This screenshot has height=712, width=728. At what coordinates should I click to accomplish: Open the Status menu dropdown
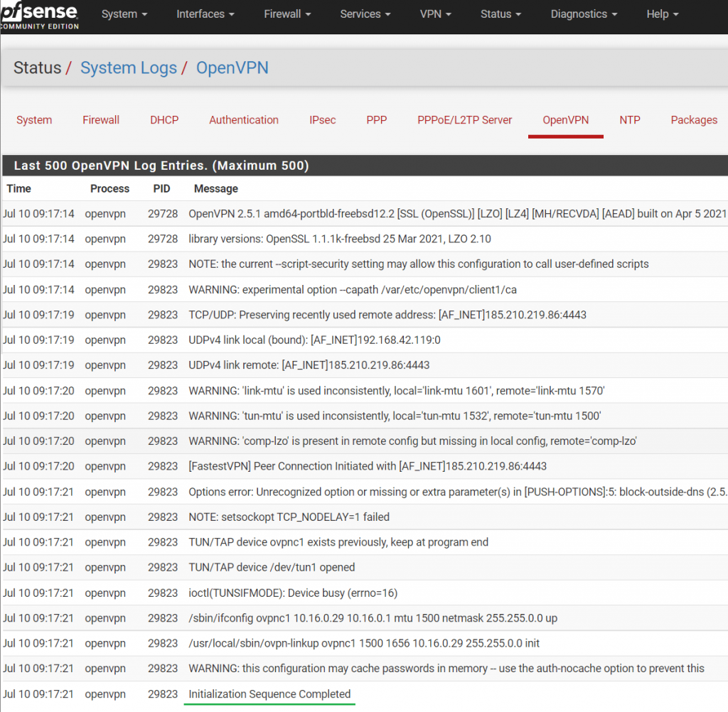500,14
